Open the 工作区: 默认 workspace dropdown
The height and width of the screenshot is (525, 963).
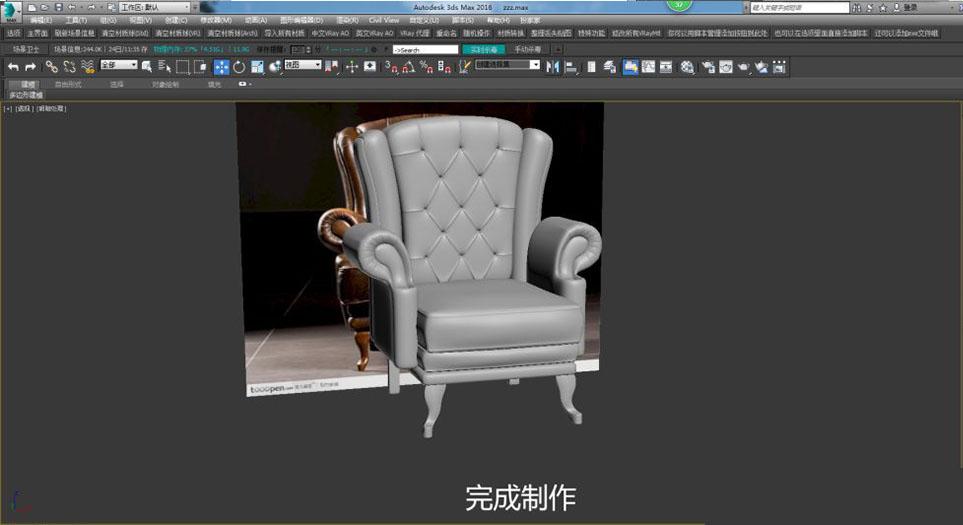[155, 7]
